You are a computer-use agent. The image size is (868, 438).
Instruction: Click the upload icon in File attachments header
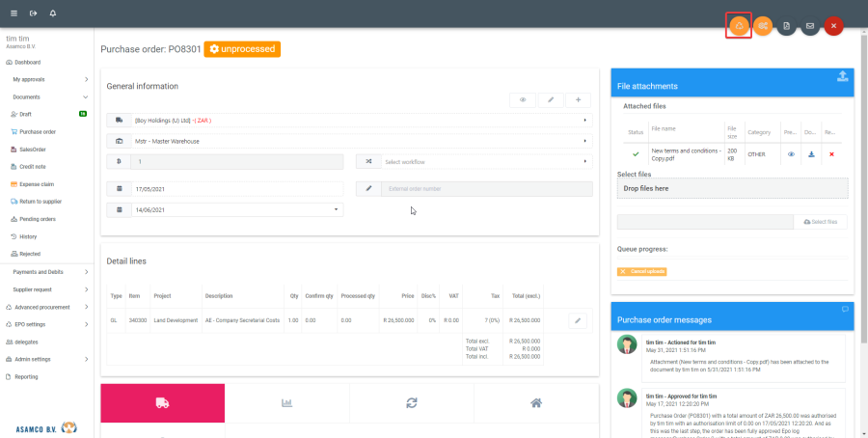click(x=842, y=77)
